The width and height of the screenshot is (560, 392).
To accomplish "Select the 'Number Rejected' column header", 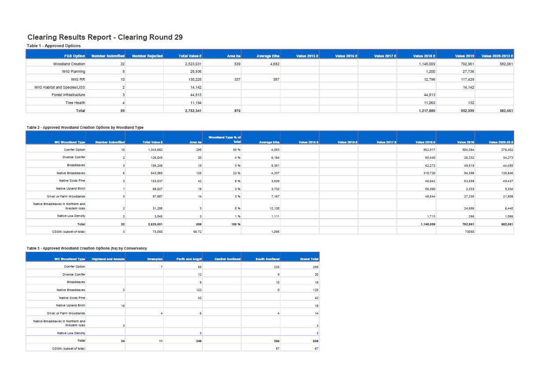I will pyautogui.click(x=147, y=56).
